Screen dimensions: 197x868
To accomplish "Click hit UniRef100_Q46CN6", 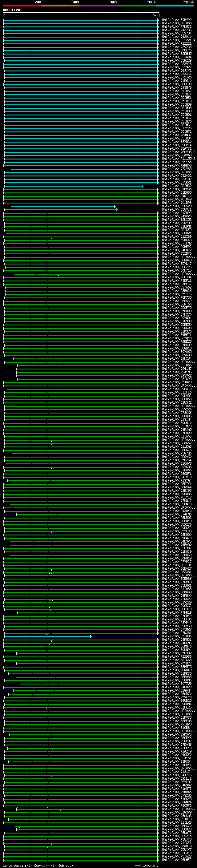I will click(177, 643).
